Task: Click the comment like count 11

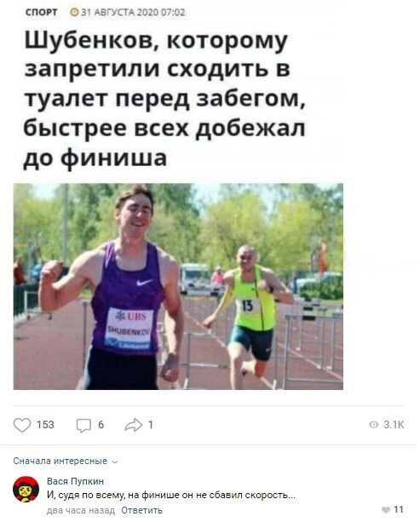Action: pos(399,509)
